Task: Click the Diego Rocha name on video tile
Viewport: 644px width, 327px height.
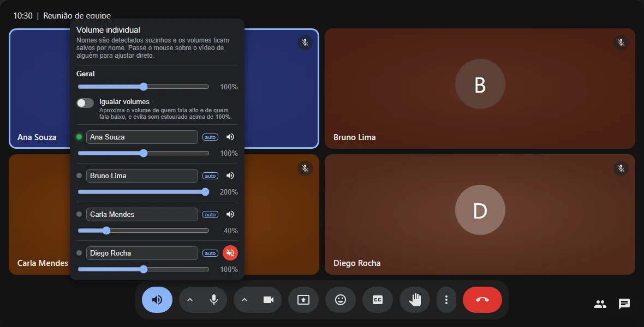Action: pyautogui.click(x=357, y=263)
